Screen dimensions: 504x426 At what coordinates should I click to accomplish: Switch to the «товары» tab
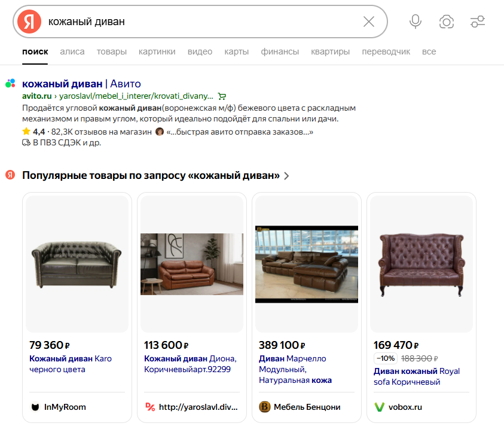(112, 51)
